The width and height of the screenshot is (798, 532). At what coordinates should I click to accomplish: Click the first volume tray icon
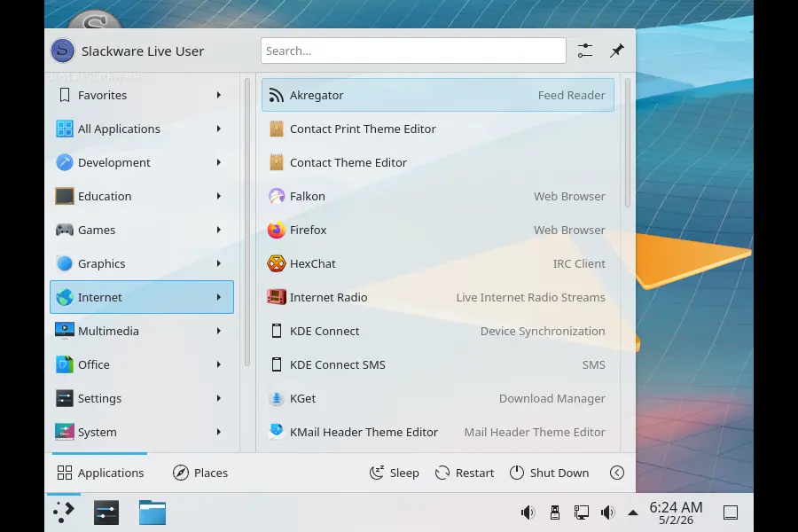(528, 512)
